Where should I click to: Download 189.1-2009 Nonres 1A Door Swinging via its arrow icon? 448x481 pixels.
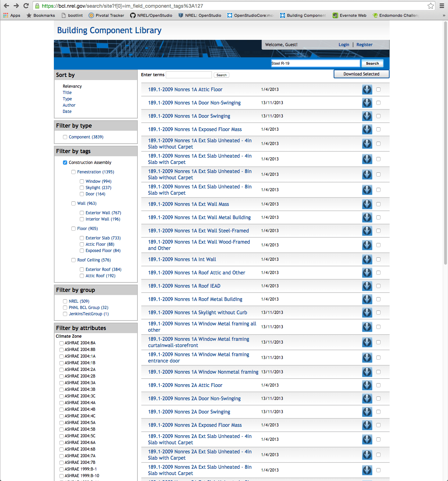[x=367, y=116]
